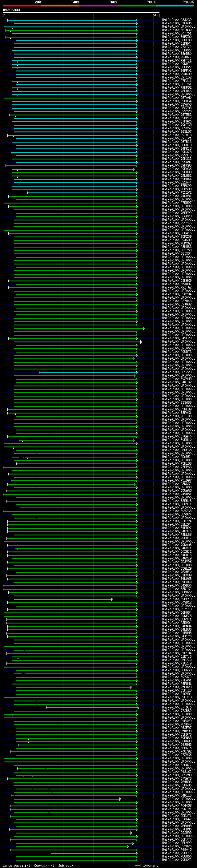Click UniRef100_Q4SFR9 label
Image resolution: width=197 pixels, height=868 pixels.
pos(177,338)
